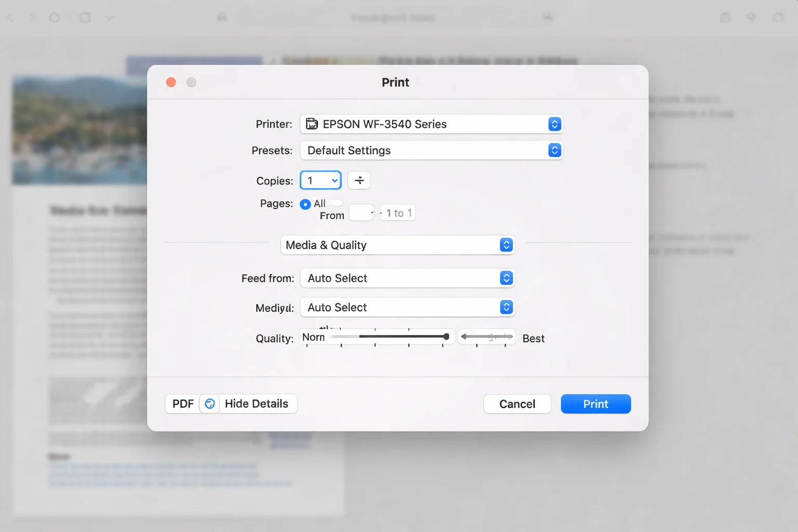
Task: Cancel the print dialog
Action: click(x=517, y=404)
